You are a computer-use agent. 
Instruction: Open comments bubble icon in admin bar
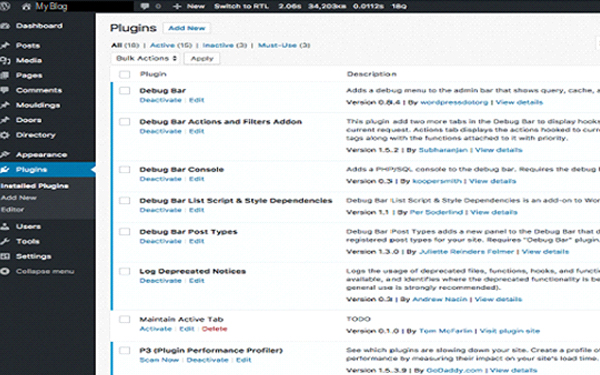click(x=145, y=7)
